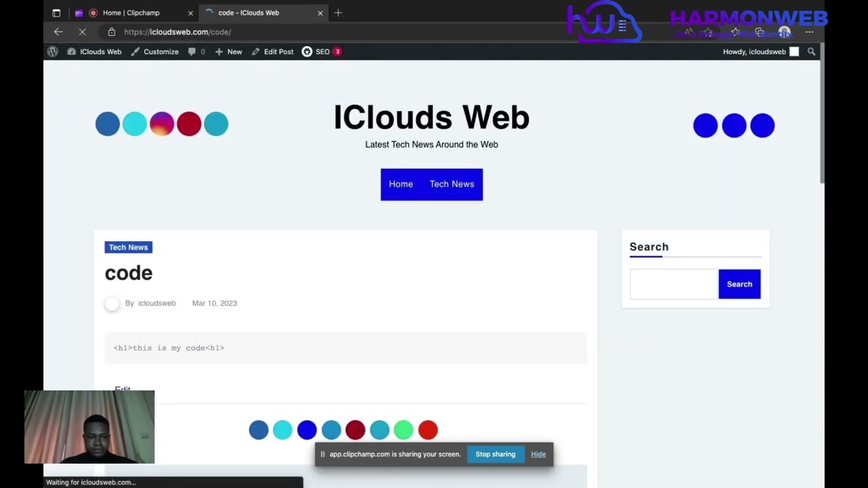The image size is (868, 488).
Task: Click the cyan social icon in header
Action: pos(135,124)
